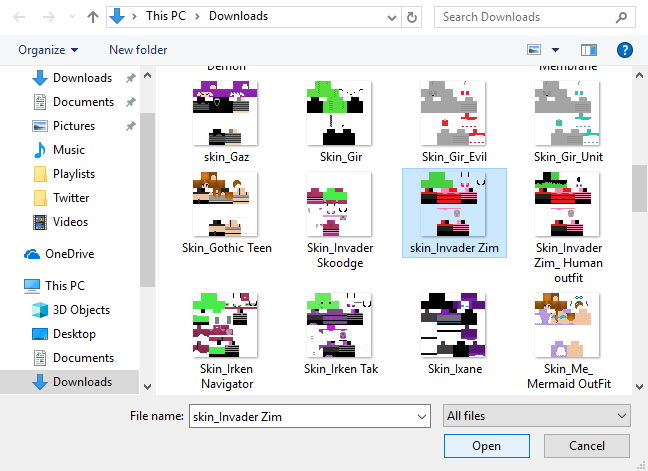The image size is (648, 471).
Task: Click the file list scroll down arrow
Action: tap(639, 387)
